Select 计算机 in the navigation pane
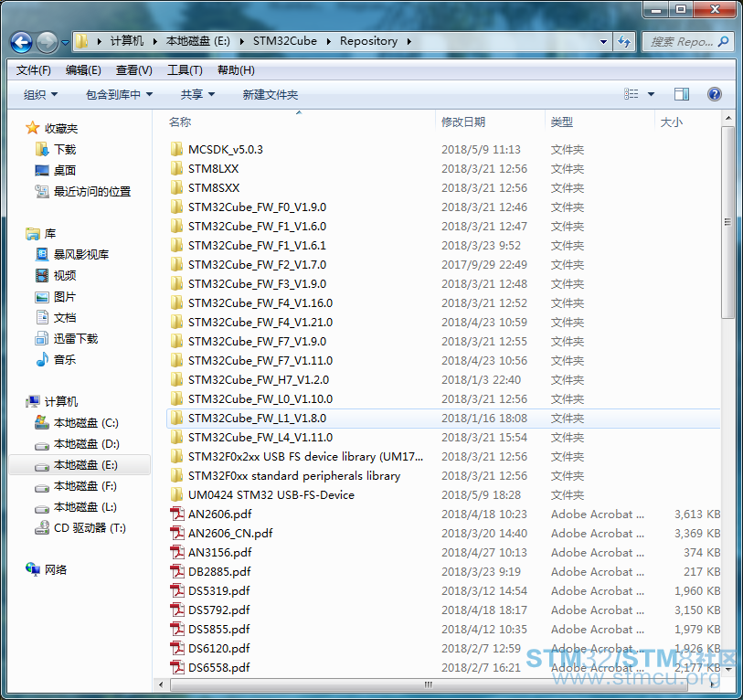 point(60,402)
